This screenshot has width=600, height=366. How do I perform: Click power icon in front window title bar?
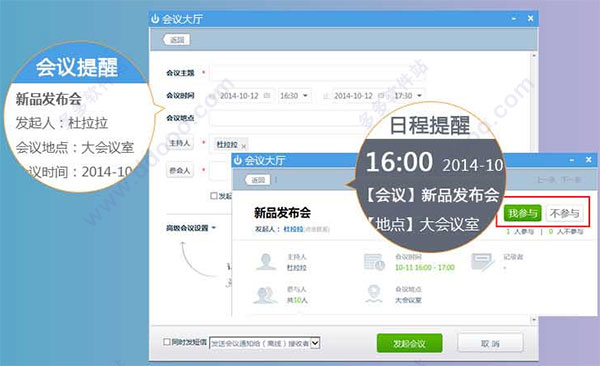[x=238, y=160]
